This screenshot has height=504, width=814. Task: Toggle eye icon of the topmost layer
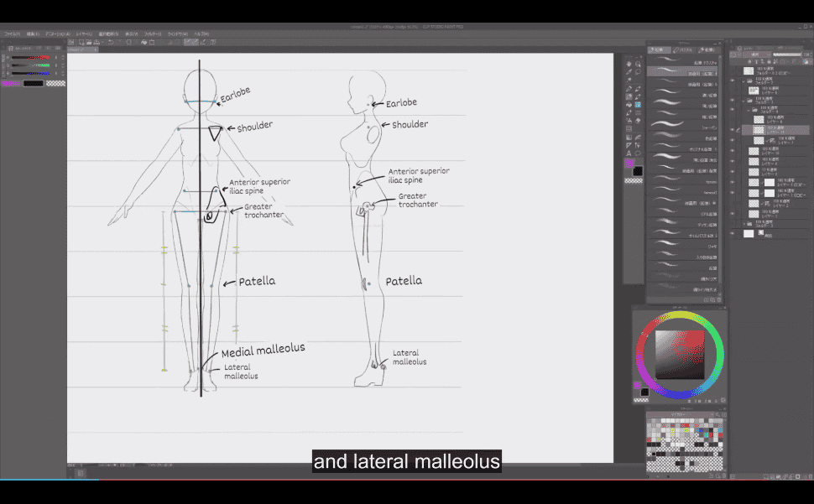[x=733, y=71]
